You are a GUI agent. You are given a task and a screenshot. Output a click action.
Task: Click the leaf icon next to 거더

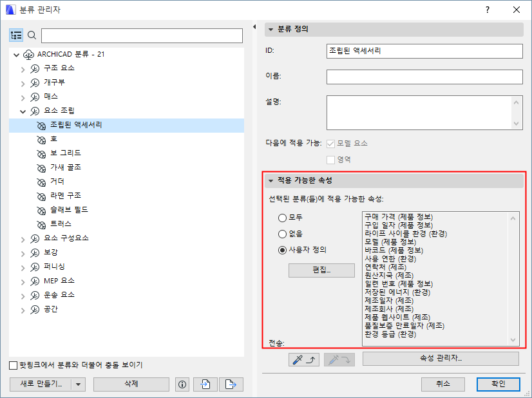[41, 182]
